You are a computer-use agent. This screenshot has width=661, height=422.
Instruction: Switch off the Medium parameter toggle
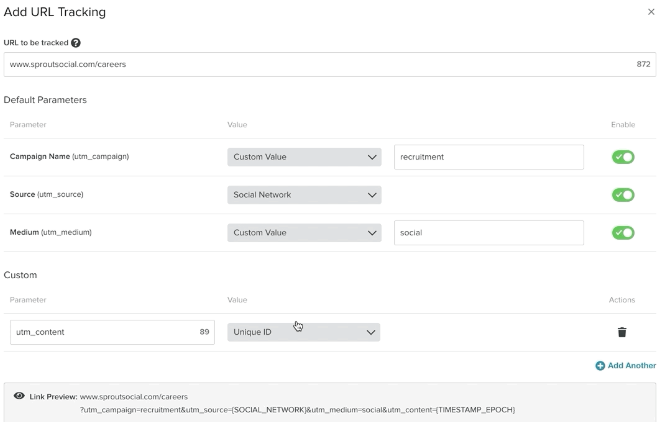[x=623, y=233]
